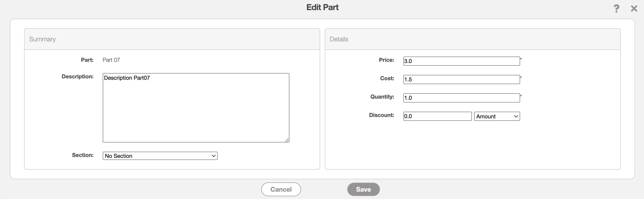Click the Quantity field label
Viewport: 644px width, 199px height.
[382, 97]
